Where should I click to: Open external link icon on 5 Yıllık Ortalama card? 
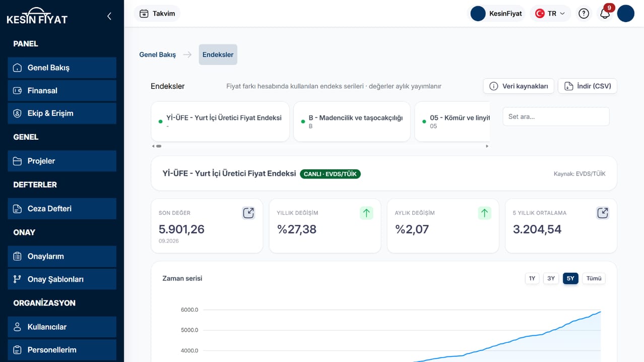point(603,213)
